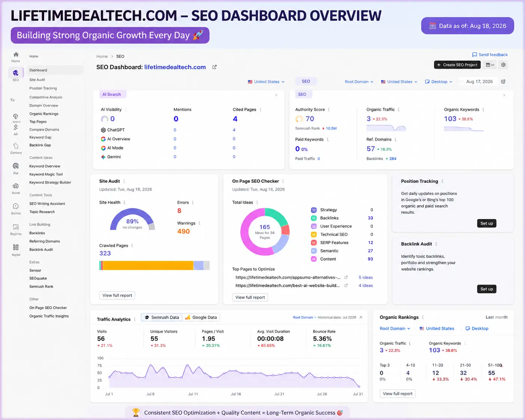The height and width of the screenshot is (420, 525).
Task: View full report for Organic Rankings
Action: 398,394
